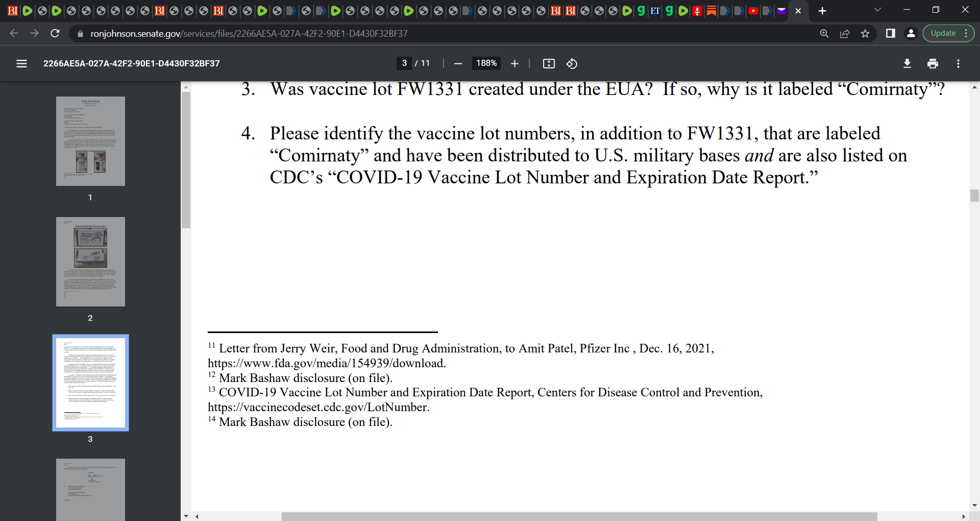Click the scroll down arrow of document
This screenshot has height=521, width=980.
tap(974, 506)
